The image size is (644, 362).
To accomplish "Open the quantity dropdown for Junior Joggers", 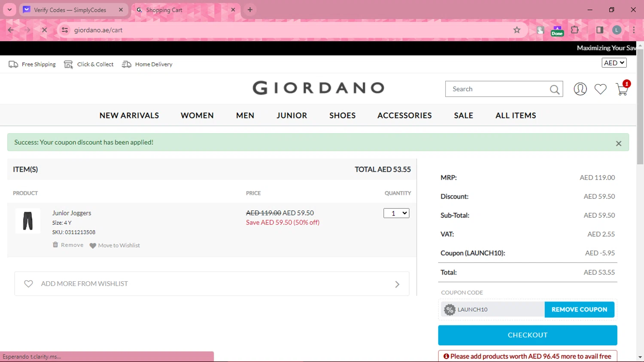I will pos(396,213).
